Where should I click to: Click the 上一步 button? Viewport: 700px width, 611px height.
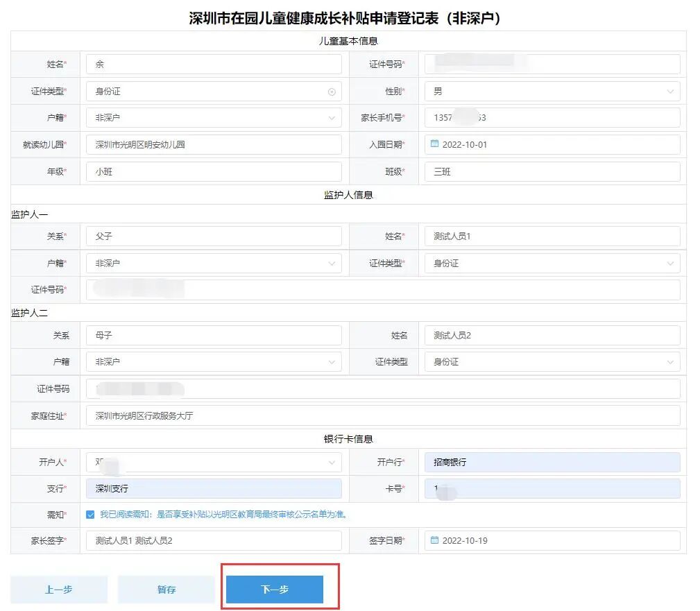[59, 589]
